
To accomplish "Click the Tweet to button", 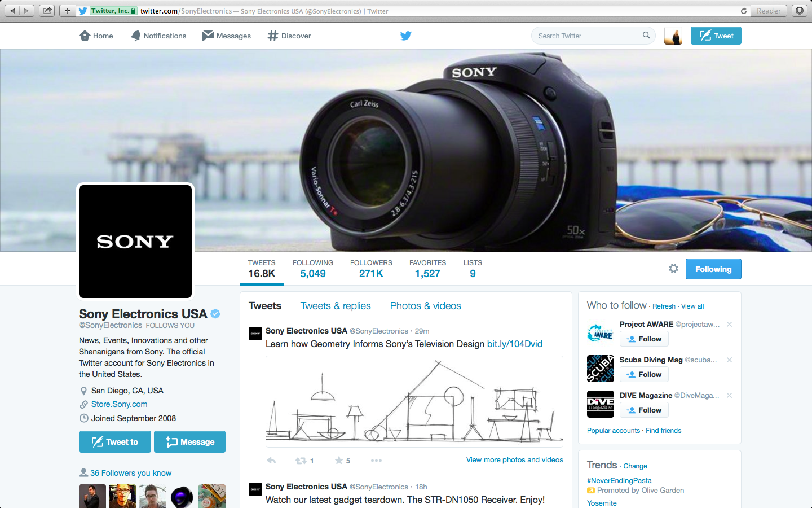I will [x=115, y=442].
